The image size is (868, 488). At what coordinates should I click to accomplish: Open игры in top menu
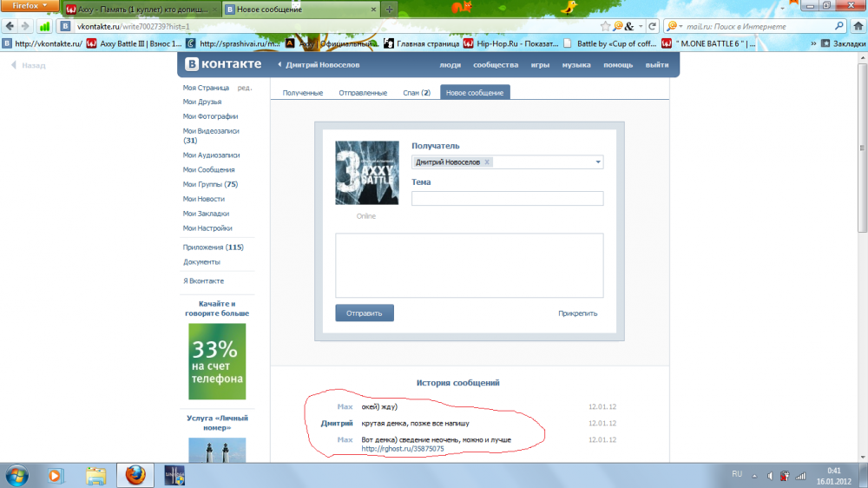coord(540,65)
